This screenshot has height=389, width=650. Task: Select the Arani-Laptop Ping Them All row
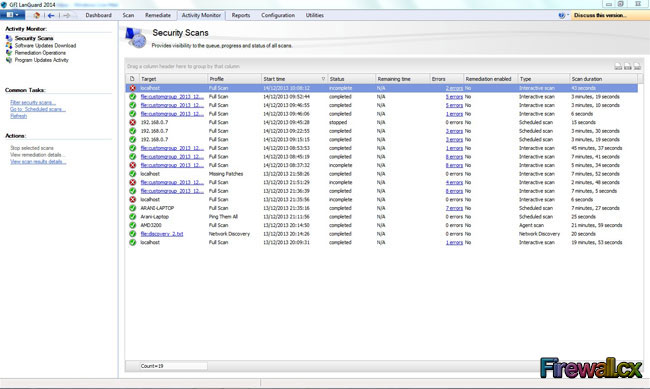pos(381,217)
